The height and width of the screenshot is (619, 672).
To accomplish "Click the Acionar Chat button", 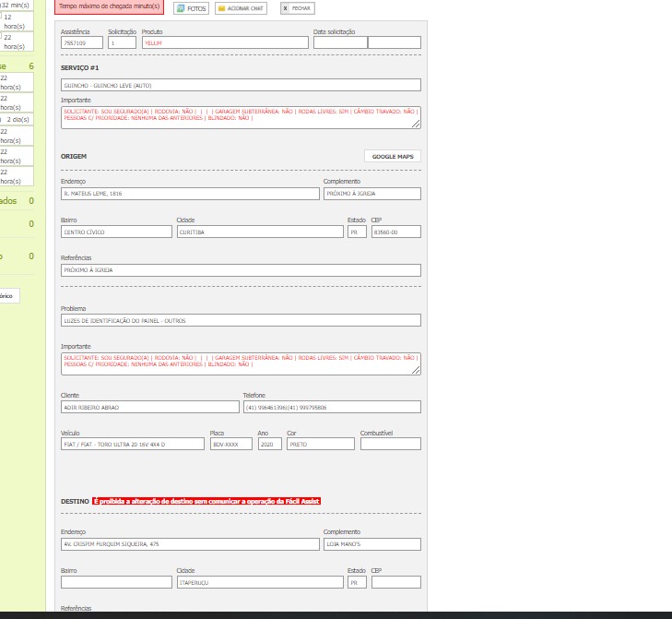I will click(x=241, y=8).
